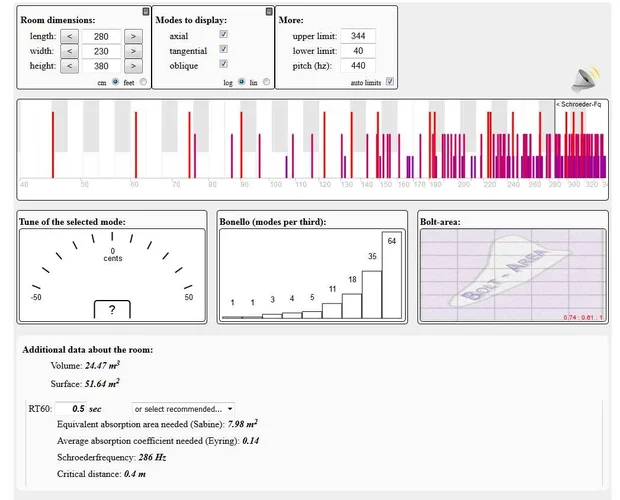Toggle the axial modes checkbox
620x500 pixels.
(223, 34)
